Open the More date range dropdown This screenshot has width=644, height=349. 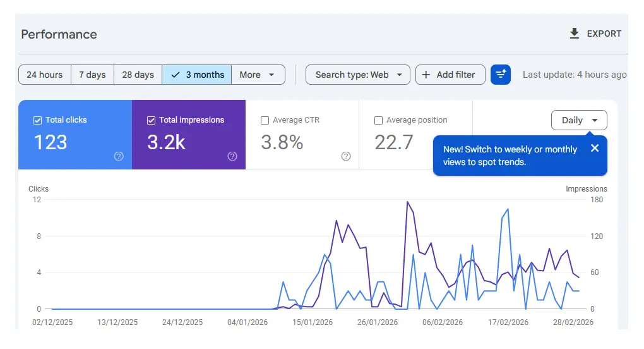(x=258, y=75)
